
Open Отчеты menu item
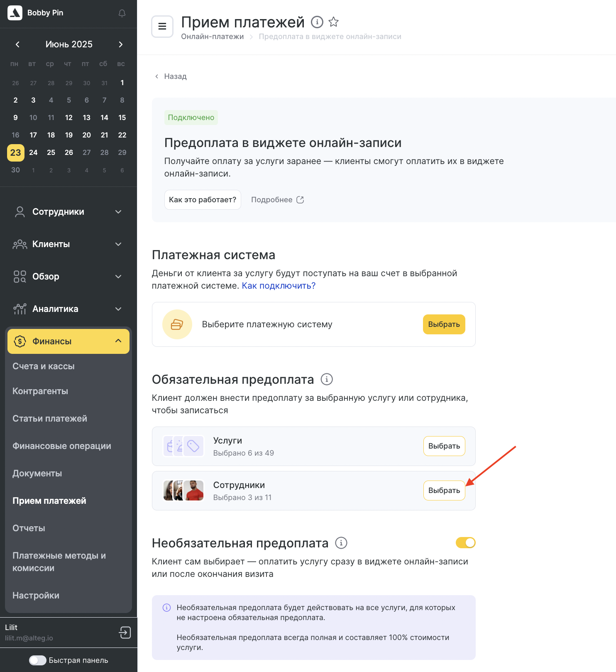29,528
